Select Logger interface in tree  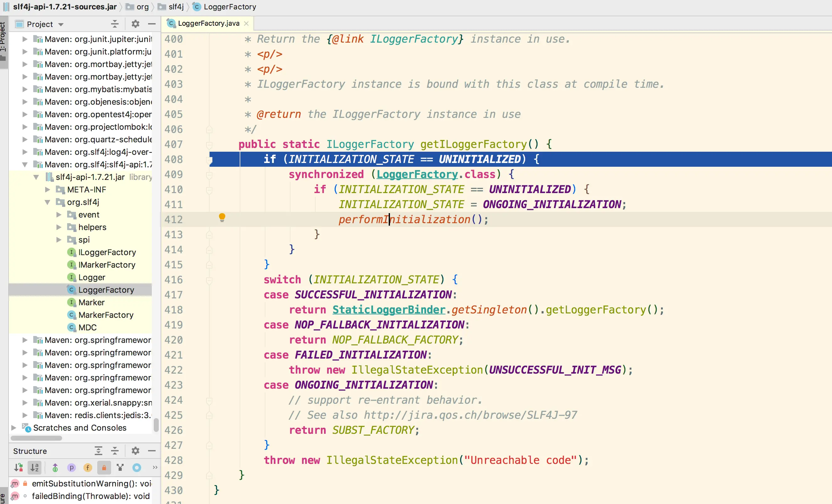point(92,277)
